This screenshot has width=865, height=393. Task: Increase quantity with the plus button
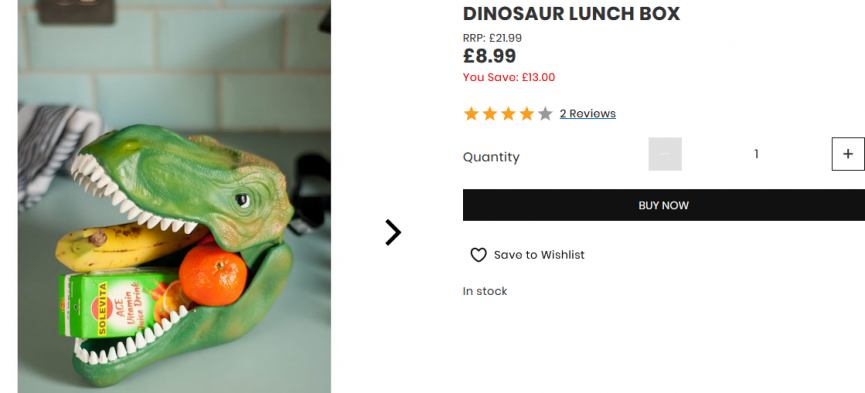pyautogui.click(x=848, y=154)
